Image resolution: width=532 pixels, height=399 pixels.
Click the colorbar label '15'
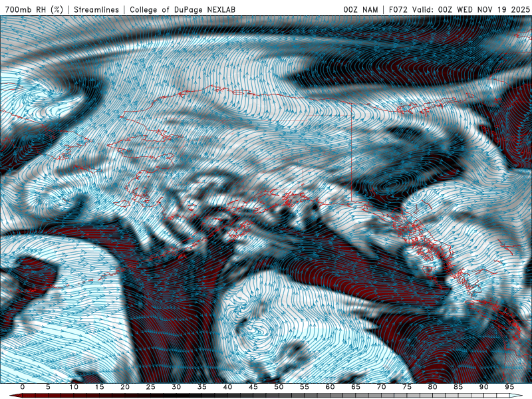coord(99,387)
